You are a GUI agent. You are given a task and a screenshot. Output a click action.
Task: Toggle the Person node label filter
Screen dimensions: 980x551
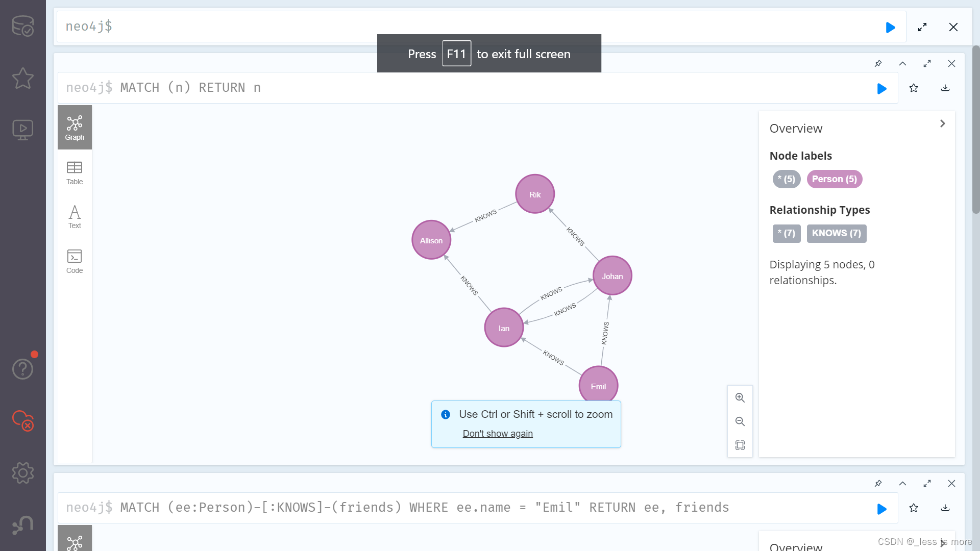point(834,179)
